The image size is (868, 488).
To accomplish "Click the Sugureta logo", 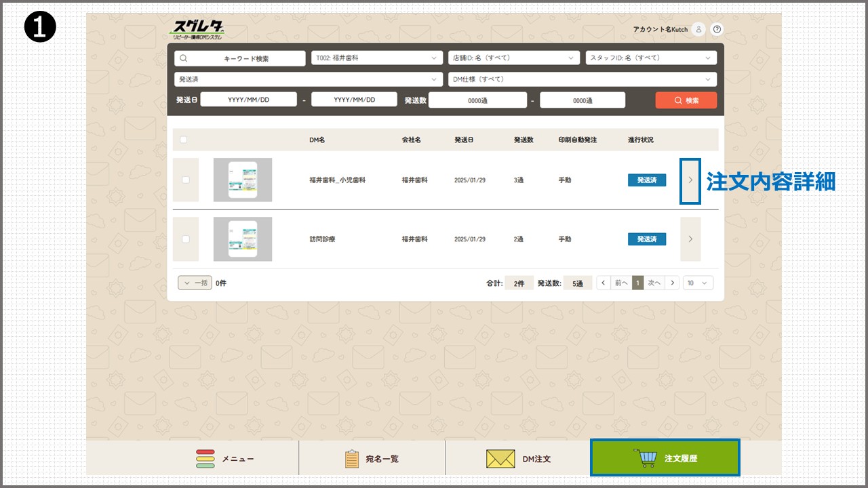I will [198, 29].
